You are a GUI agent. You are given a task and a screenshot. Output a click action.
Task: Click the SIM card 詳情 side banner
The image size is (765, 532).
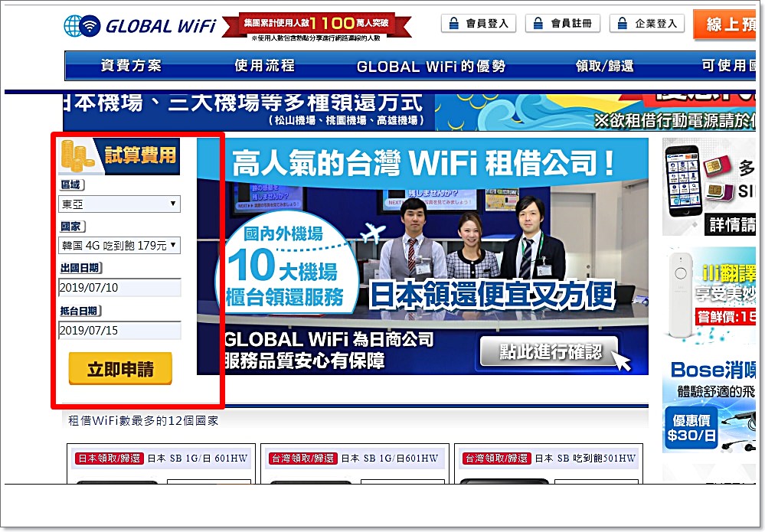(708, 187)
